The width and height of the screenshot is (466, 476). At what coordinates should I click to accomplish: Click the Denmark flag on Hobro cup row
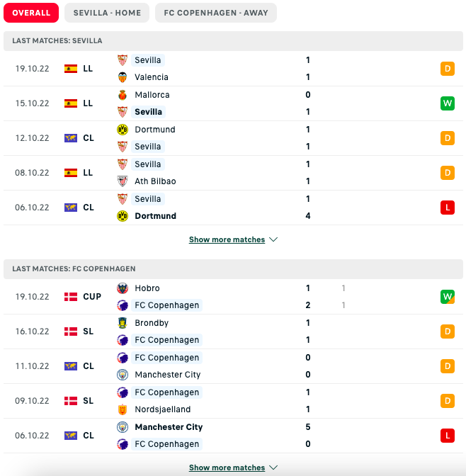71,297
